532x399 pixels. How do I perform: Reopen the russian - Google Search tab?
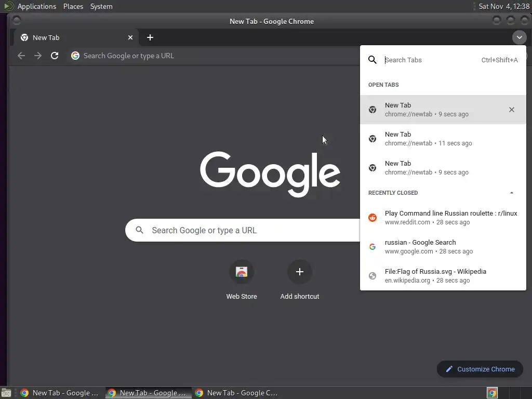click(443, 247)
